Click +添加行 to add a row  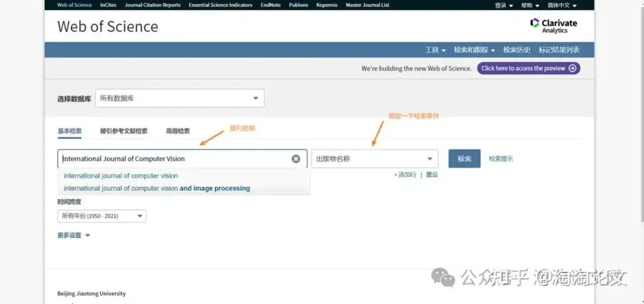(x=405, y=175)
